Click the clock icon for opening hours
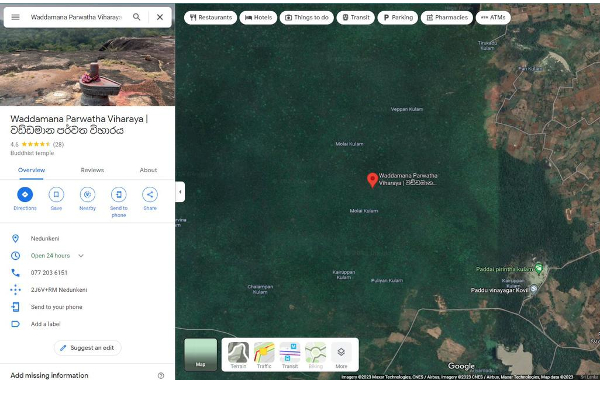This screenshot has height=400, width=600. click(x=15, y=256)
